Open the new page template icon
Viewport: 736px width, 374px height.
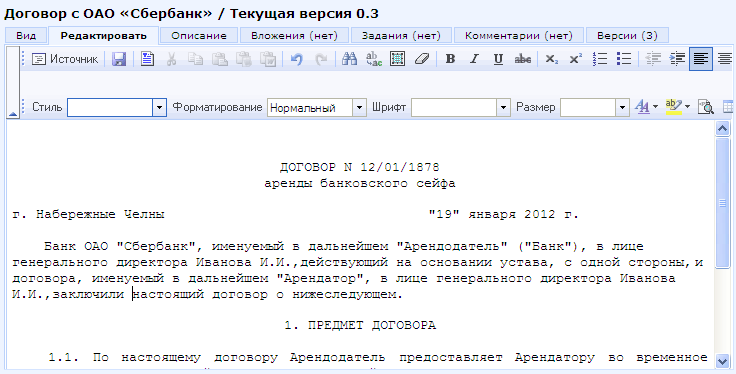(x=147, y=59)
